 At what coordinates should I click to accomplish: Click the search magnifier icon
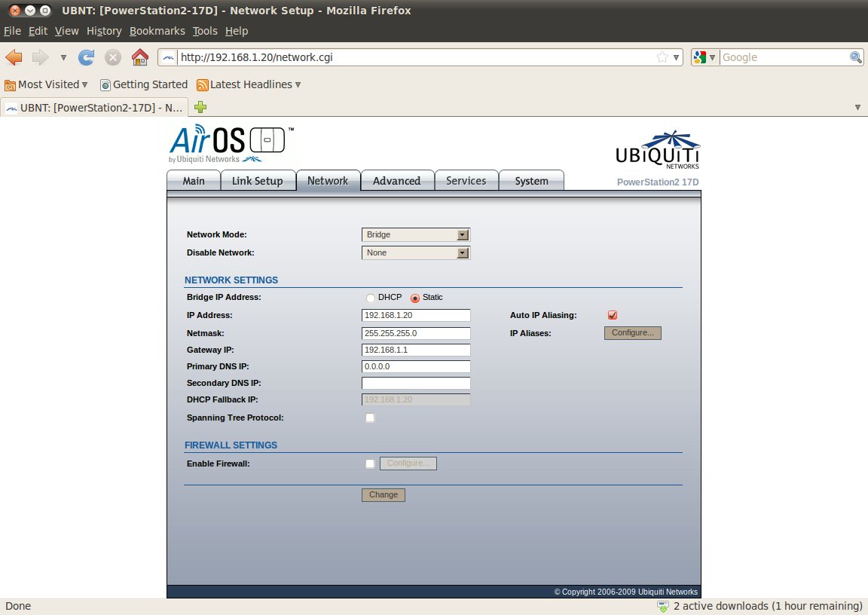[856, 57]
